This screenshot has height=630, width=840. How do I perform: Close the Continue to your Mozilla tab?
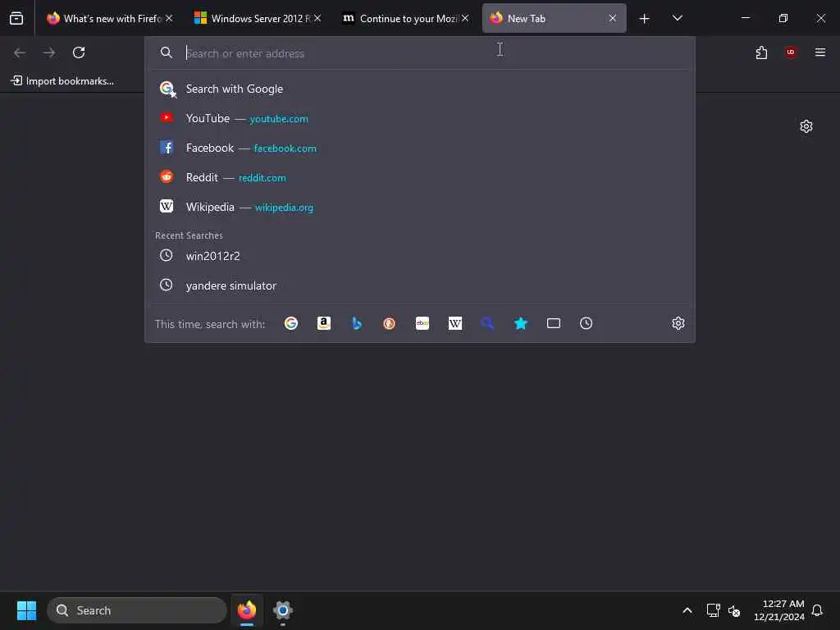pos(466,18)
